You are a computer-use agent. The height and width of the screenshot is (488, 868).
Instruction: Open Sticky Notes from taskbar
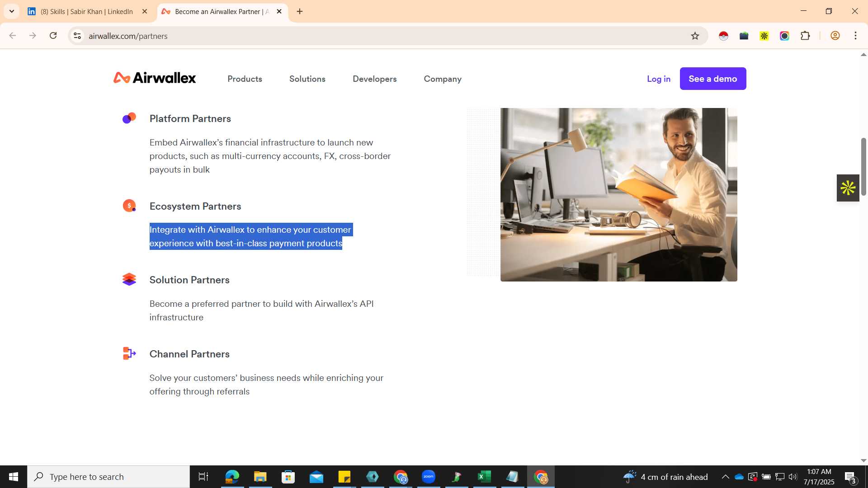pos(344,477)
